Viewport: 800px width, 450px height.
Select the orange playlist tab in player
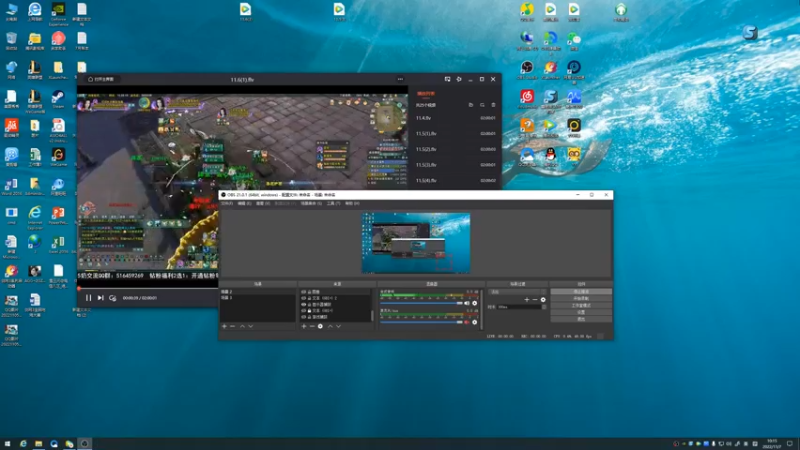tap(426, 94)
